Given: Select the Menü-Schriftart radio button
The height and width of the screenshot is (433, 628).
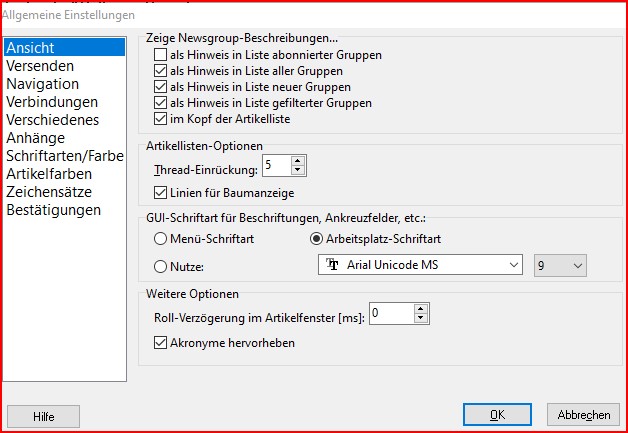Looking at the screenshot, I should [x=160, y=239].
